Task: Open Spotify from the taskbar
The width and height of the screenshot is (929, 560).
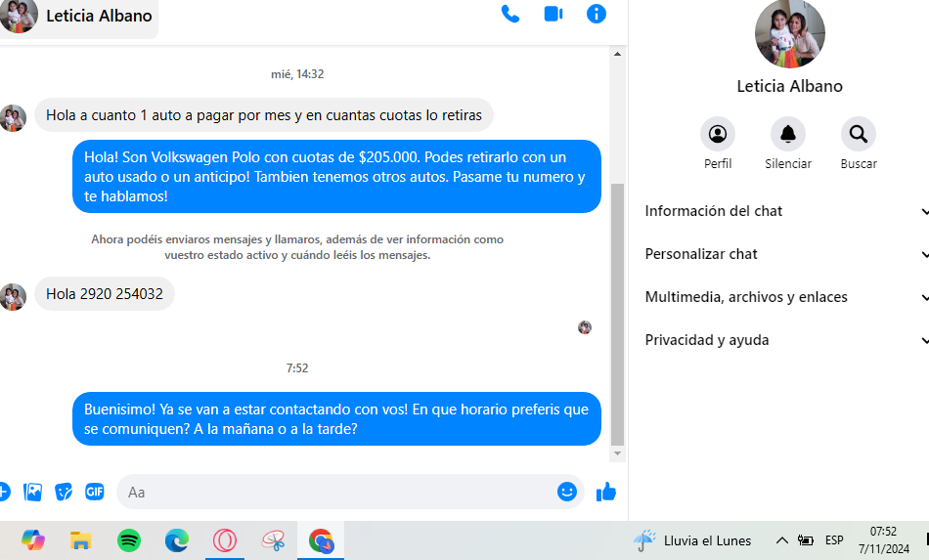Action: (129, 540)
